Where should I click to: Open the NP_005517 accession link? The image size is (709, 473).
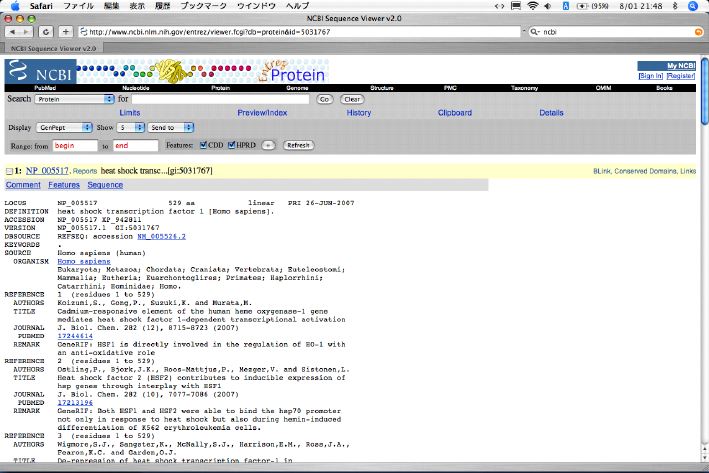coord(46,172)
